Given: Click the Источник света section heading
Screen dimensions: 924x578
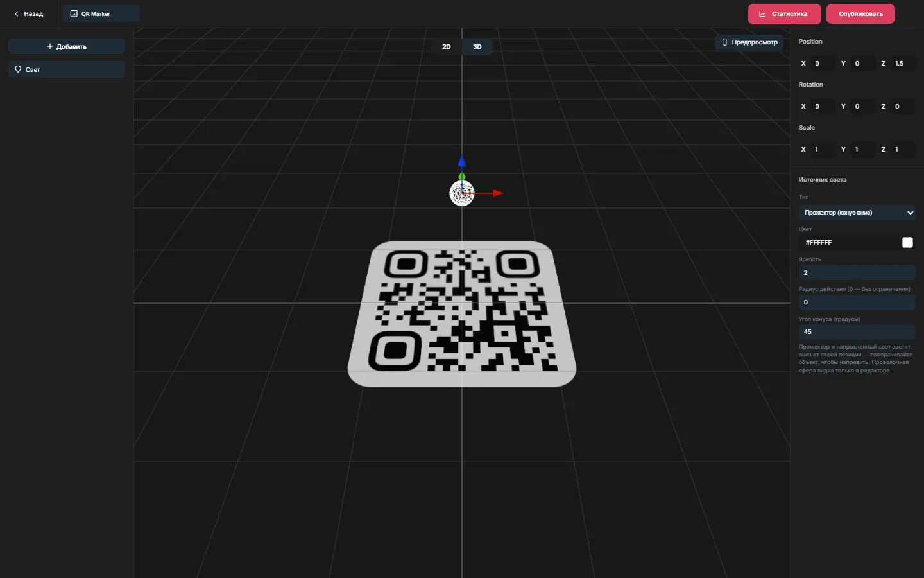Looking at the screenshot, I should pos(822,180).
